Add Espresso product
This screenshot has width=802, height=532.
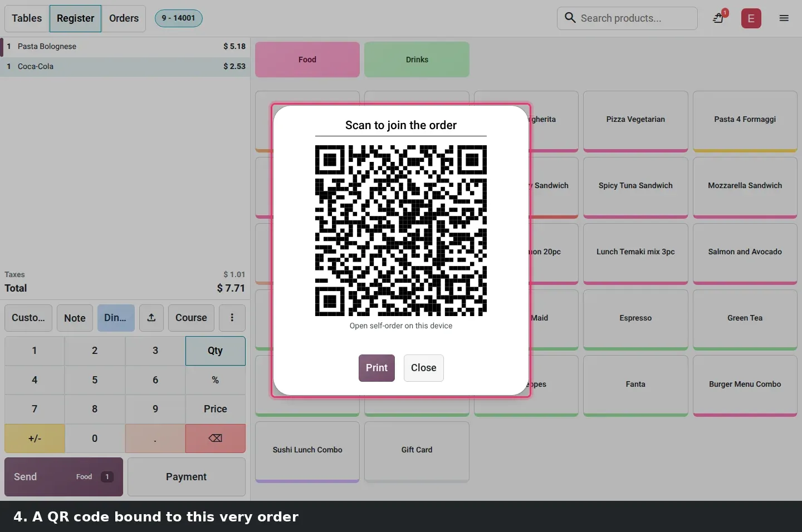tap(635, 320)
